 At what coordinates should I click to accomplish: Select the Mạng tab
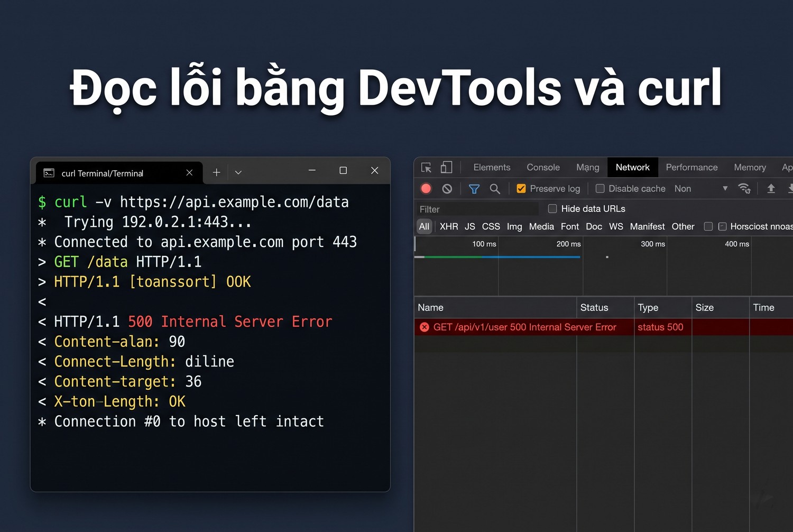(588, 168)
